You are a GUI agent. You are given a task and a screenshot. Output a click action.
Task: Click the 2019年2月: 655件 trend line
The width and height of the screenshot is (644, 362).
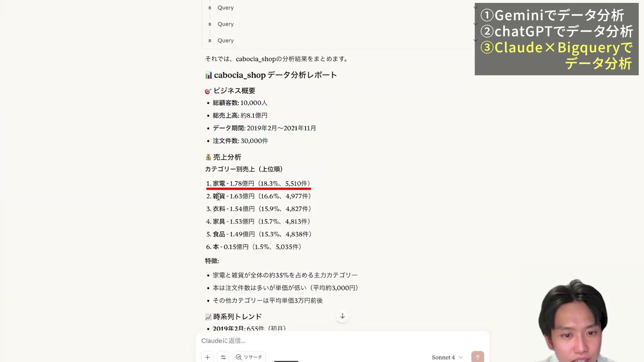pyautogui.click(x=249, y=328)
